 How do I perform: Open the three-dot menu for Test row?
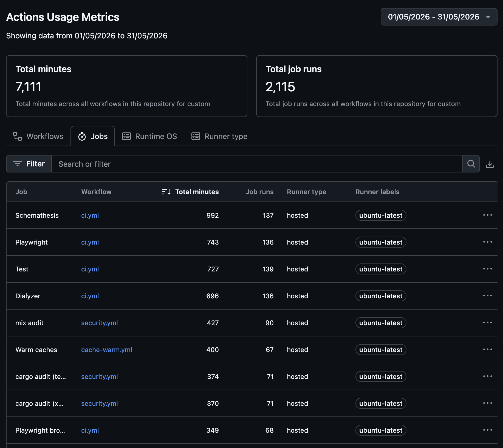487,269
